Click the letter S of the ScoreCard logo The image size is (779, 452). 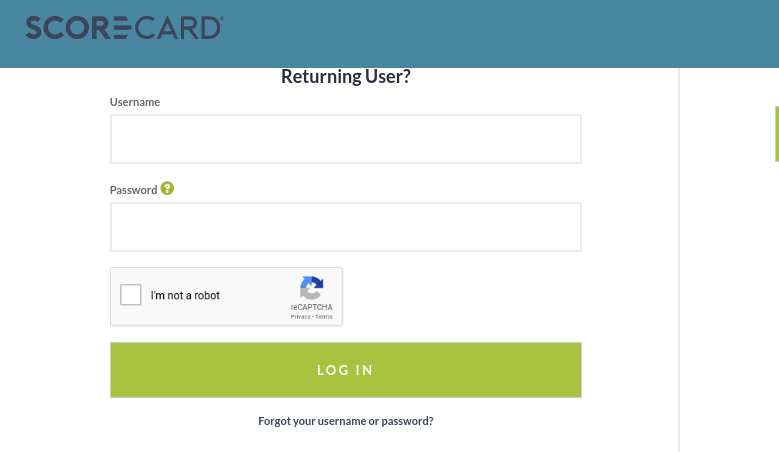click(x=35, y=28)
